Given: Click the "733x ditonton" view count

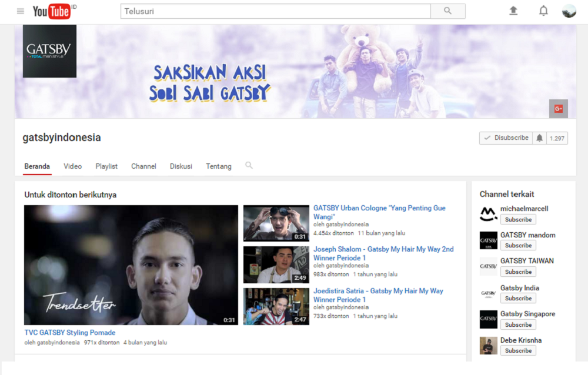Looking at the screenshot, I should 331,316.
